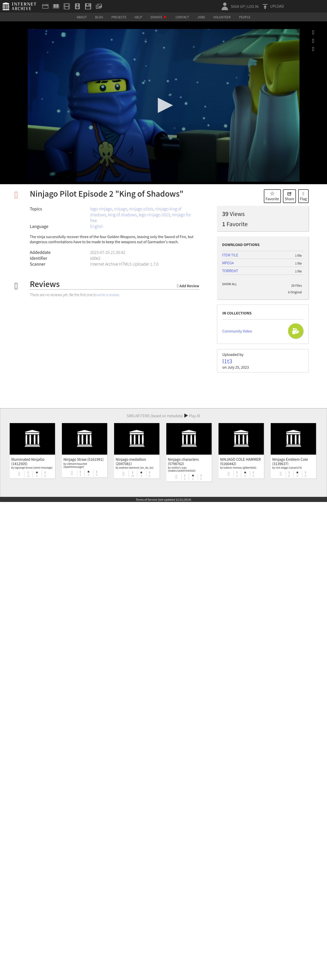Download the MPEG4 file

point(228,263)
